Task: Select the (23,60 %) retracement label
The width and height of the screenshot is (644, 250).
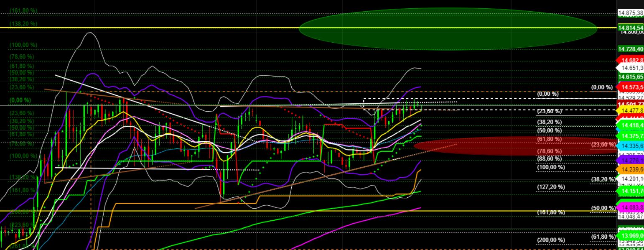Action: point(550,111)
